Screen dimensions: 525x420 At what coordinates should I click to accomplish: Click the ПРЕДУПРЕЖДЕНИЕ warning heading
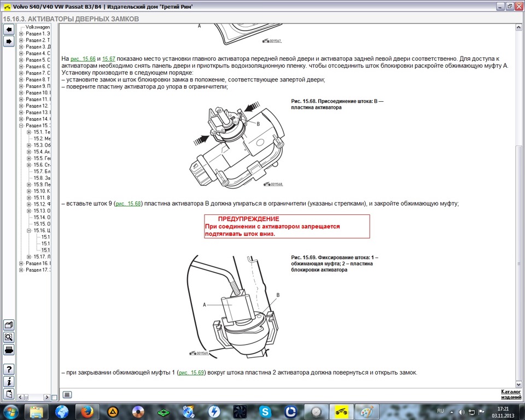point(248,219)
